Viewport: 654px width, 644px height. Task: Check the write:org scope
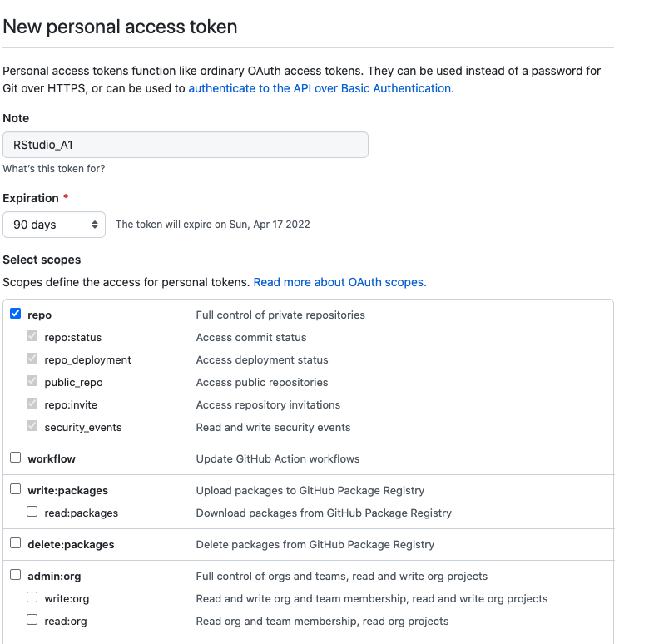32,597
